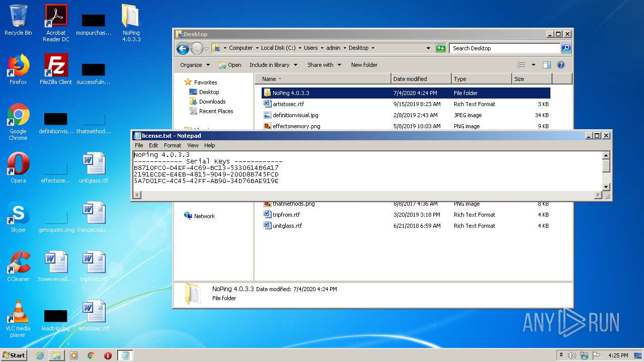
Task: Open recent pages dropdown arrow
Action: pyautogui.click(x=206, y=49)
